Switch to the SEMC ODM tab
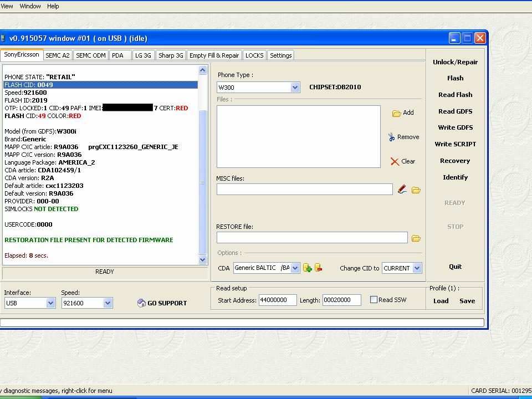532x399 pixels. click(x=90, y=55)
